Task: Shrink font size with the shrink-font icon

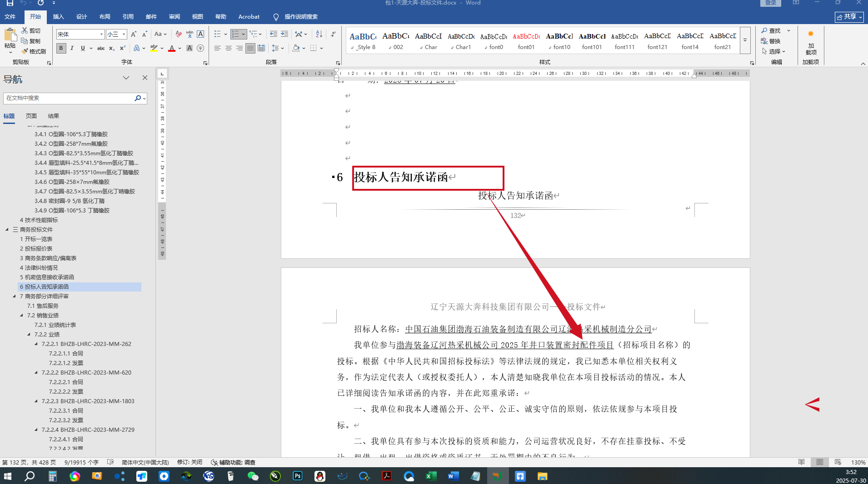Action: (145, 35)
